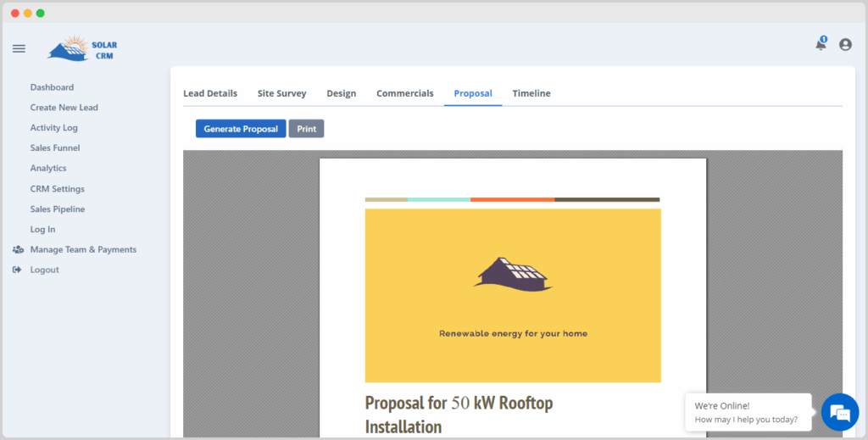Open CRM Settings in sidebar

[x=58, y=189]
